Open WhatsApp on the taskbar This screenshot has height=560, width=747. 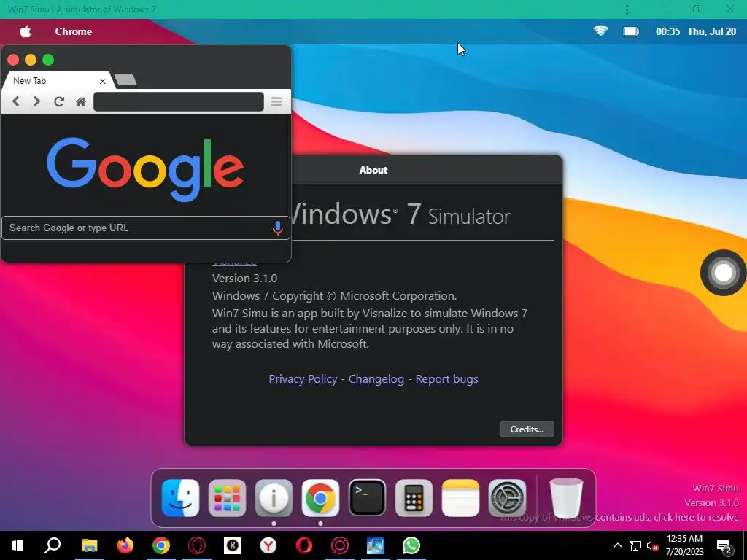point(411,545)
